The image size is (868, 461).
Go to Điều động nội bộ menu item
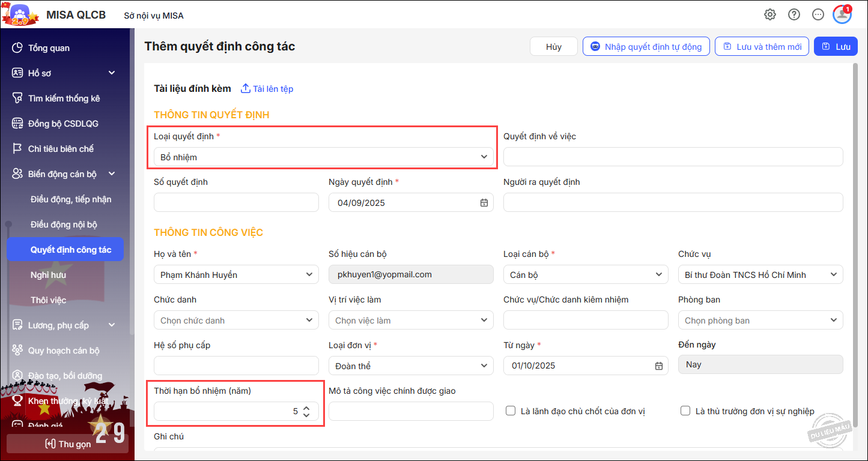64,224
